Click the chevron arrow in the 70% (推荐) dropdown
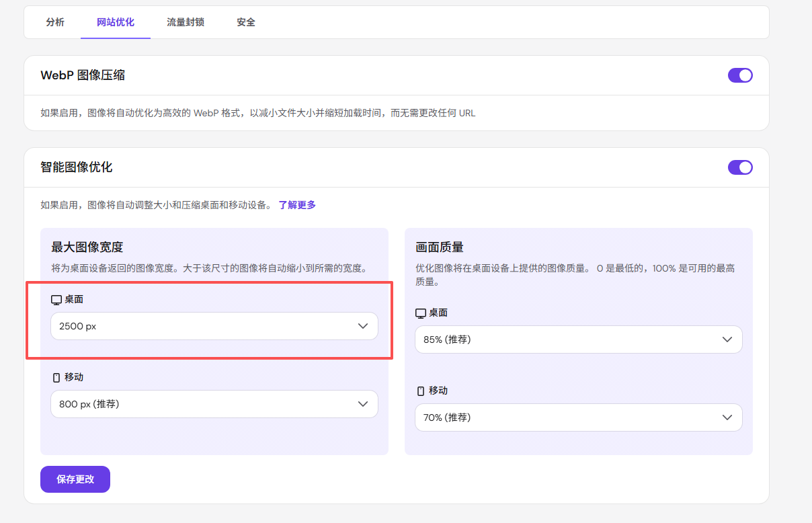 coord(727,417)
